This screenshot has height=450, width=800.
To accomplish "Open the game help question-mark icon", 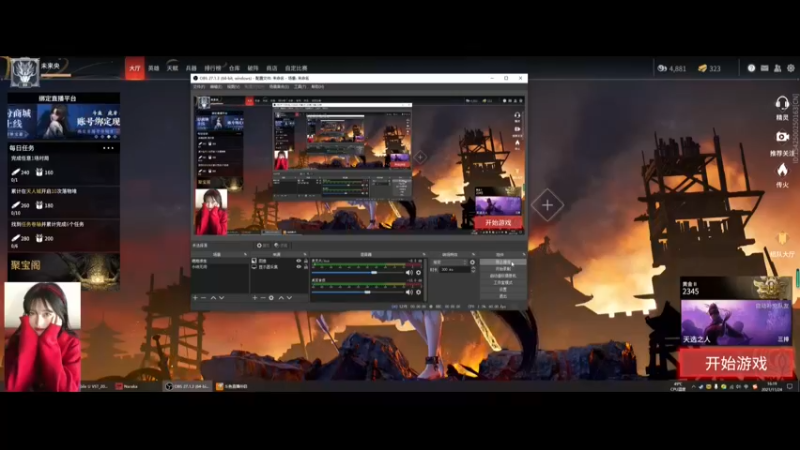I will [x=751, y=68].
